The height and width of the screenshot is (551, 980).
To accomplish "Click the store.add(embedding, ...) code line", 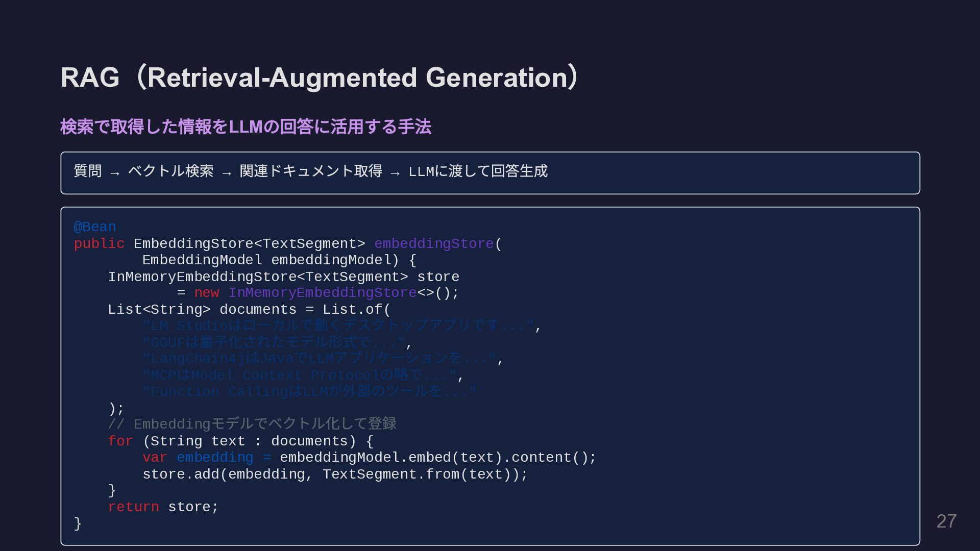I will tap(335, 474).
